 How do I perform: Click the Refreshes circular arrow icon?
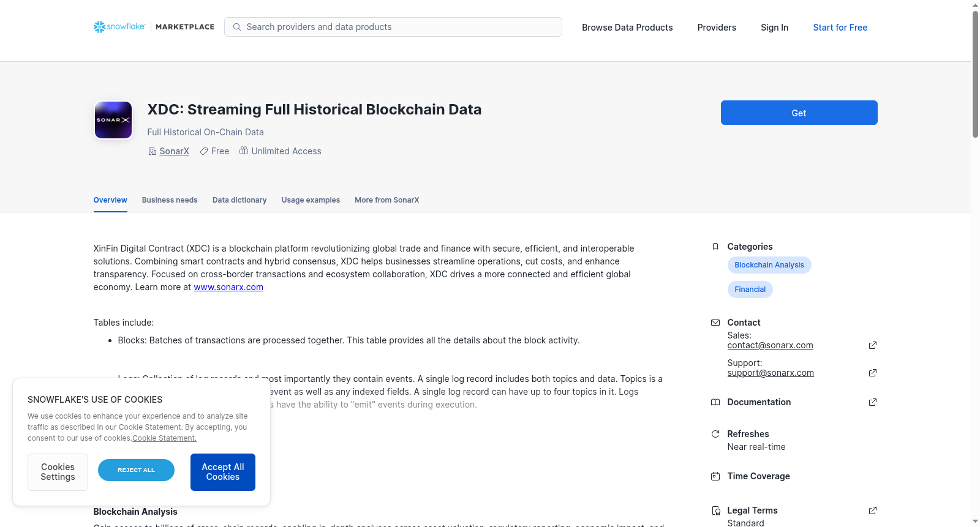tap(715, 434)
